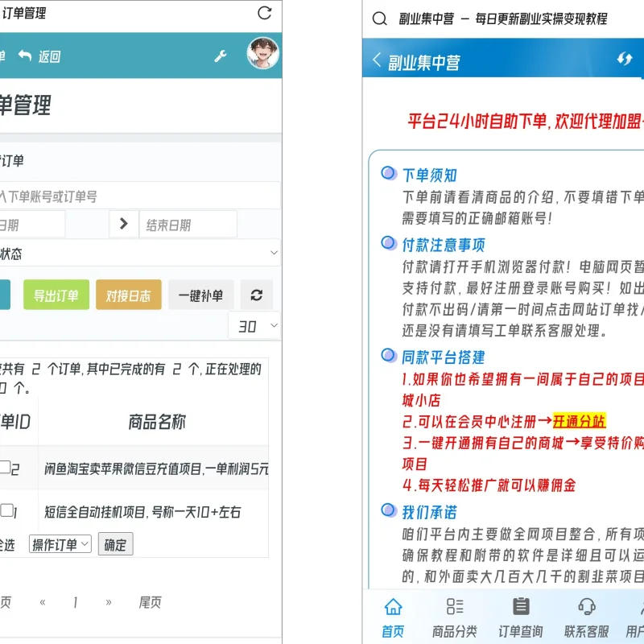
Task: Click the search magnifier icon on 副业集中营 page
Action: [379, 19]
